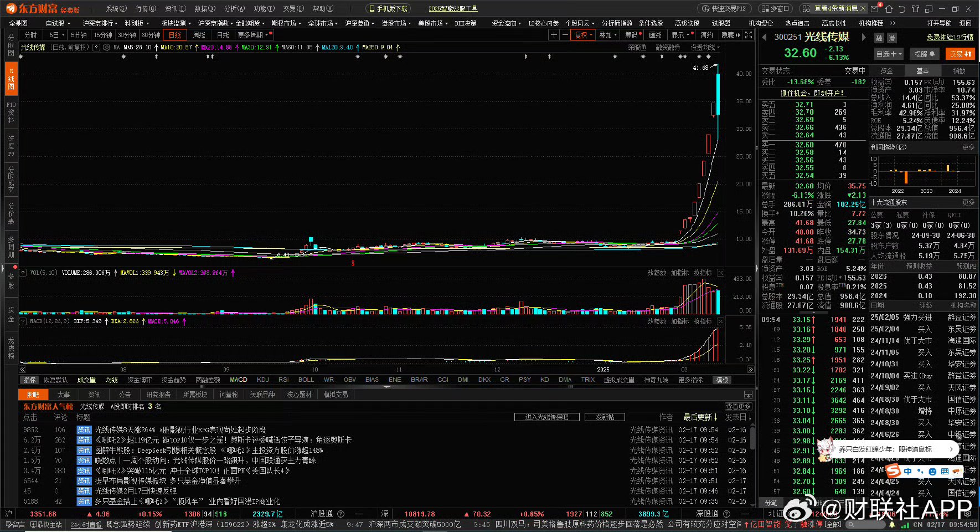Open news item 光线传媒2月17日快速反弹
This screenshot has height=532, width=980.
tap(136, 491)
